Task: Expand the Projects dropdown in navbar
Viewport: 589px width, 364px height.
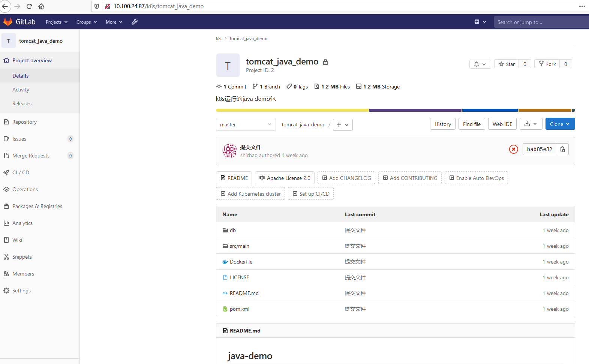Action: (x=57, y=22)
